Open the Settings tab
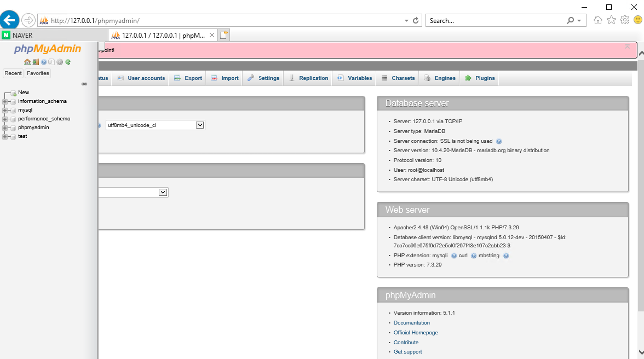Viewport: 644px width, 359px height. 263,78
